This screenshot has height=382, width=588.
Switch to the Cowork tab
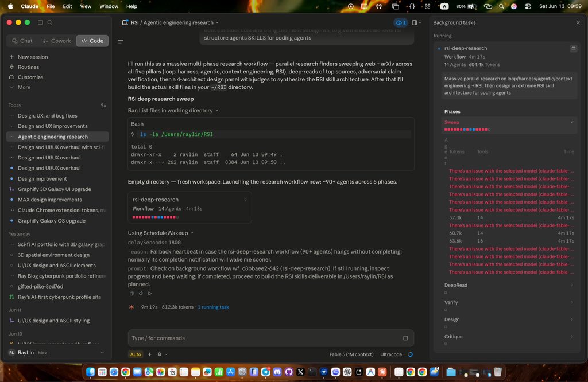click(x=57, y=41)
